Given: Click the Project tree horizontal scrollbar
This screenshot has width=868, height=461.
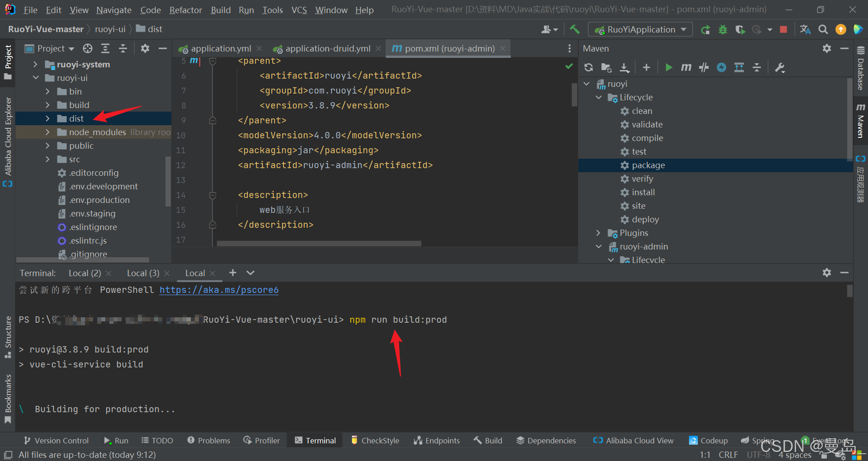Looking at the screenshot, I should coord(83,260).
